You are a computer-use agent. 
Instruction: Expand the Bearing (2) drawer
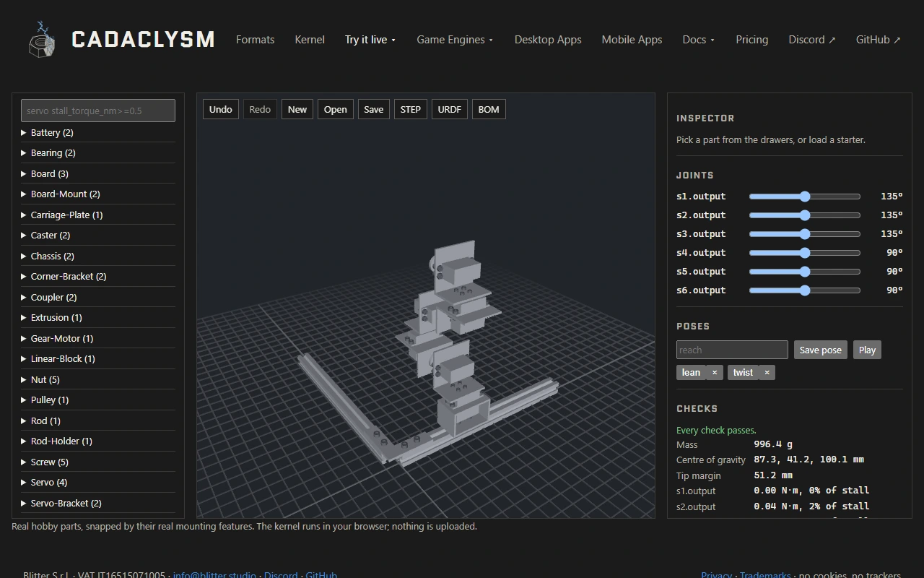click(x=98, y=153)
